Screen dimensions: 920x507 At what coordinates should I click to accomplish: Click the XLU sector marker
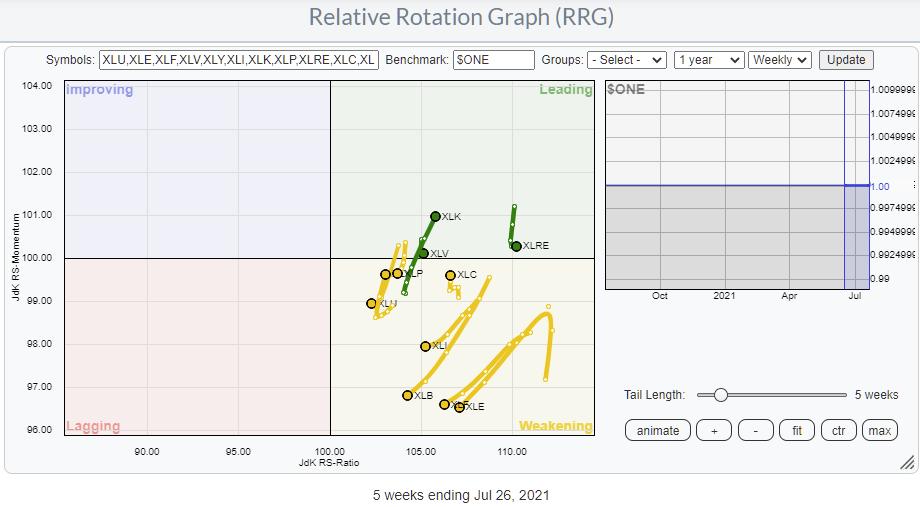coord(372,303)
